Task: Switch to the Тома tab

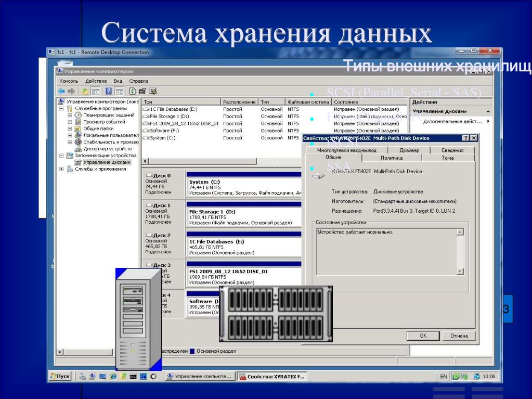Action: click(448, 158)
